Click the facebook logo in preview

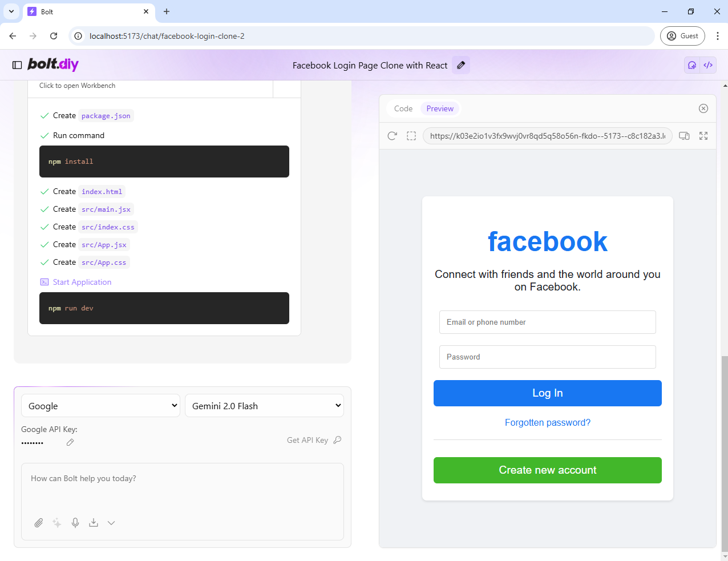point(548,241)
